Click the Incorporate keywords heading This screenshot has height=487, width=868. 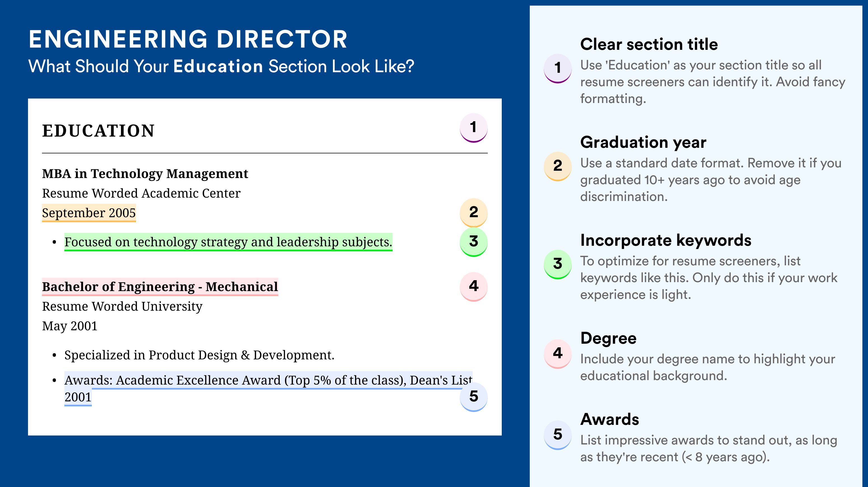point(666,240)
